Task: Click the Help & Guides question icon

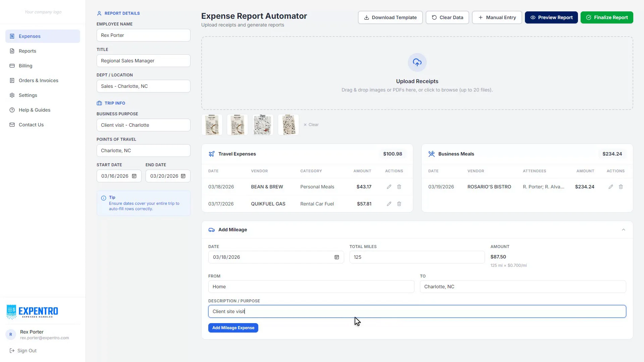Action: click(x=12, y=110)
